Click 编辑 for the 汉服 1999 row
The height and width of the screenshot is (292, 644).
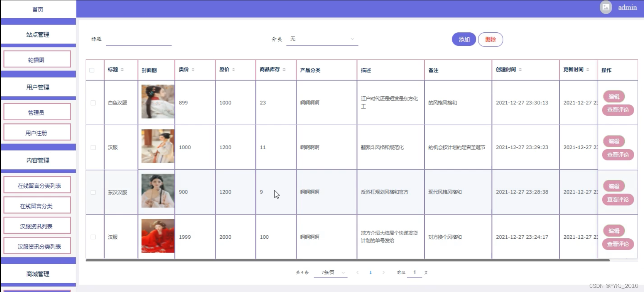click(x=614, y=231)
